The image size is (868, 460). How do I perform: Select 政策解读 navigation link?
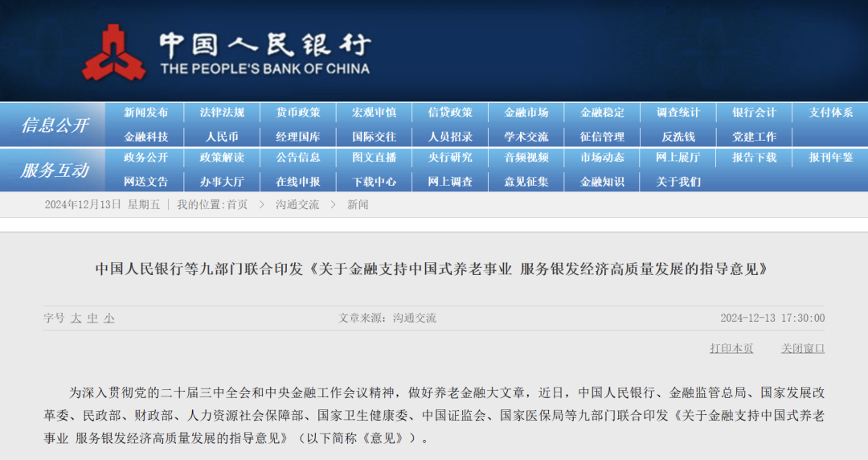point(222,158)
